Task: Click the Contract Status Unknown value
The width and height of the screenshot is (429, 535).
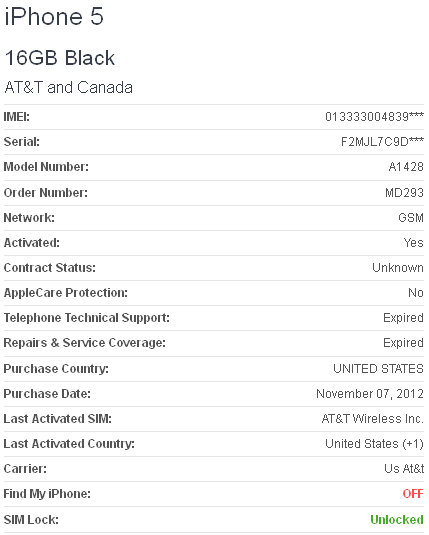Action: tap(398, 268)
